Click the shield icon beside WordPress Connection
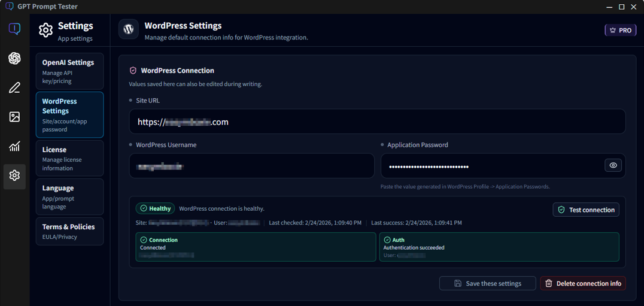 [133, 71]
